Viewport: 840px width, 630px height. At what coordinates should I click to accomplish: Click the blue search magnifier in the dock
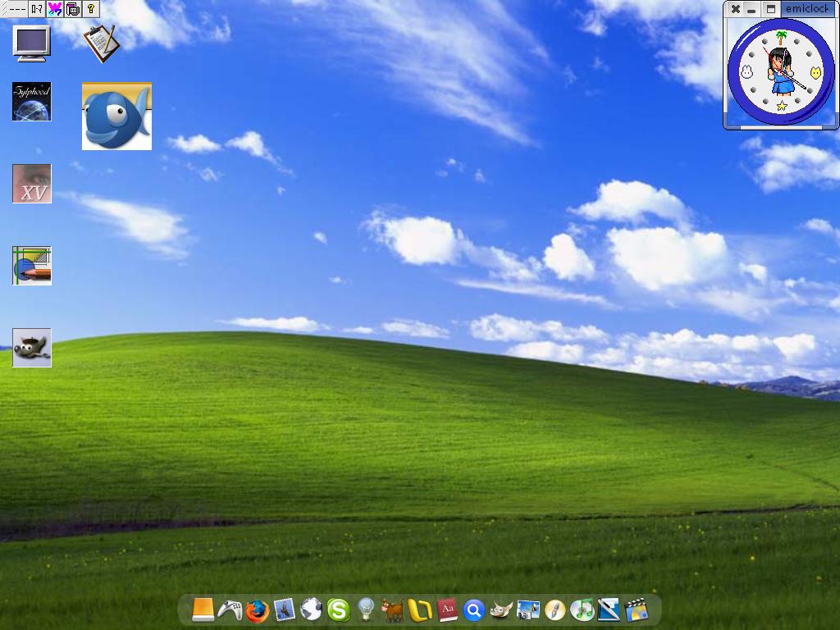pyautogui.click(x=473, y=610)
